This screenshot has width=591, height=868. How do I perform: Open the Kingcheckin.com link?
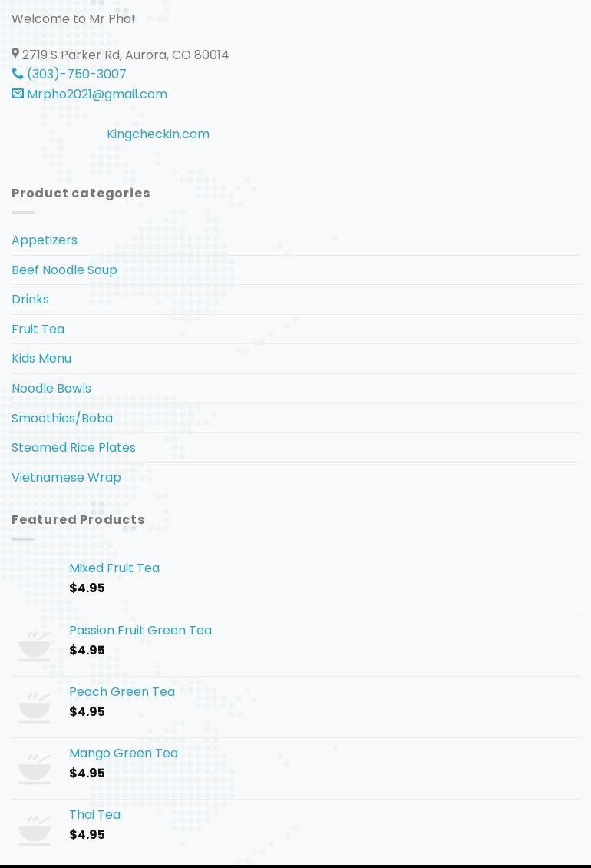click(x=158, y=134)
